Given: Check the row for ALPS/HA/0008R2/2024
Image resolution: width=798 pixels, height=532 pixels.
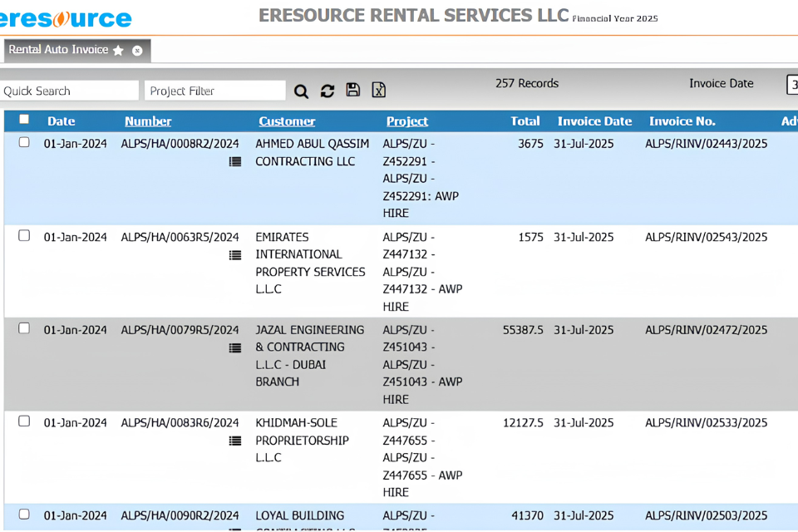Looking at the screenshot, I should click(24, 142).
